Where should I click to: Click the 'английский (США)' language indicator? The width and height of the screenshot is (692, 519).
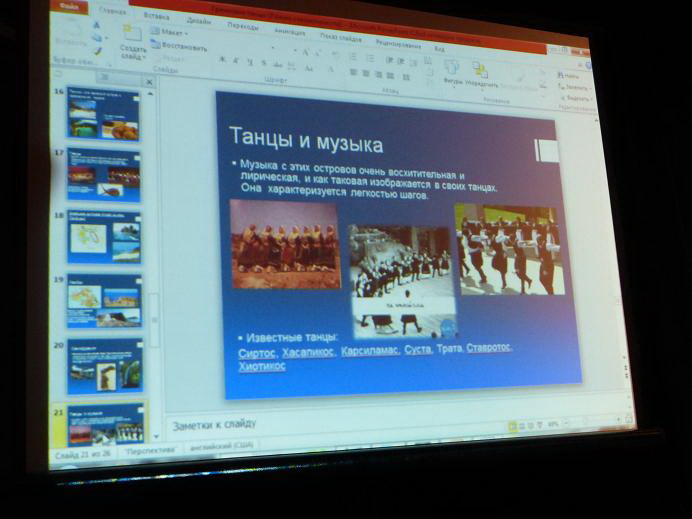pos(222,446)
